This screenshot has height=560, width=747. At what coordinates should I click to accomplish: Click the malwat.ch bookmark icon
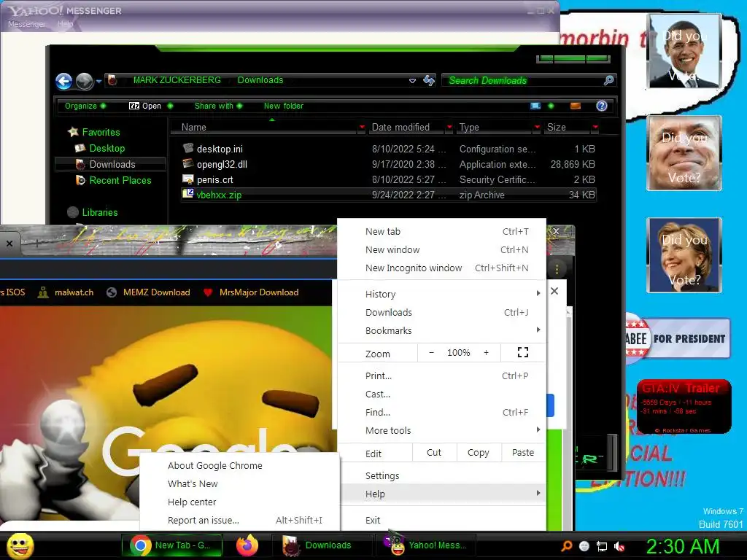click(x=43, y=292)
